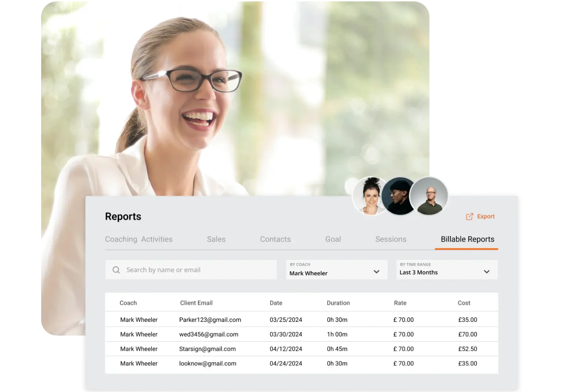This screenshot has height=392, width=565.
Task: Click the avatar of person in black beanie
Action: click(399, 196)
